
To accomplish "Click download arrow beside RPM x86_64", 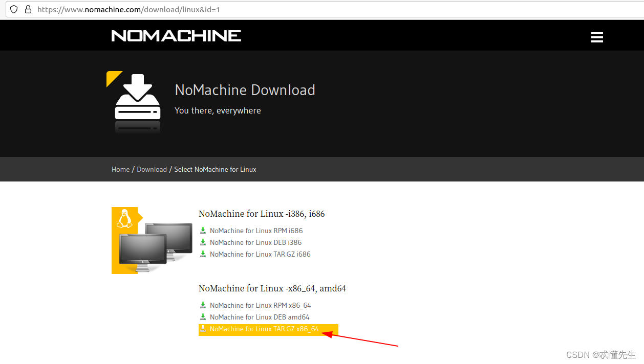I will 203,305.
